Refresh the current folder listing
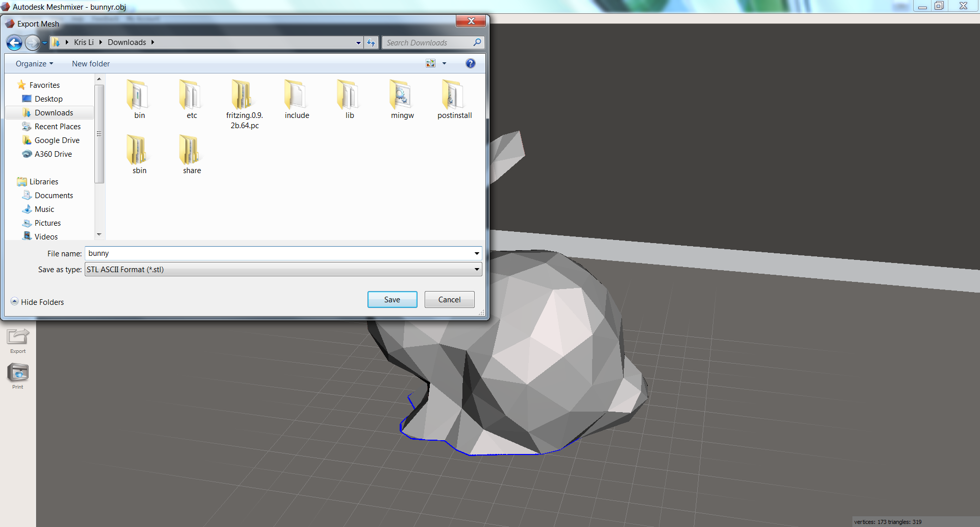This screenshot has height=527, width=980. click(371, 42)
